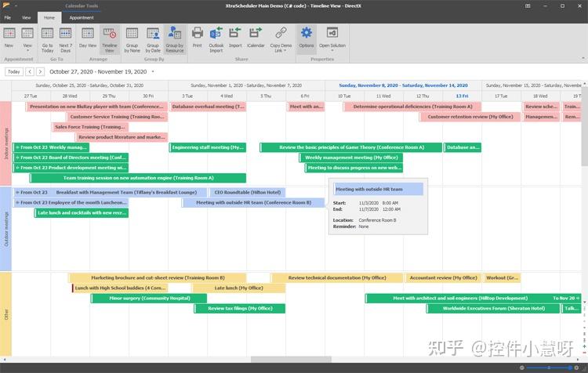Expand the date range dropdown arrow
The width and height of the screenshot is (588, 373).
point(153,71)
